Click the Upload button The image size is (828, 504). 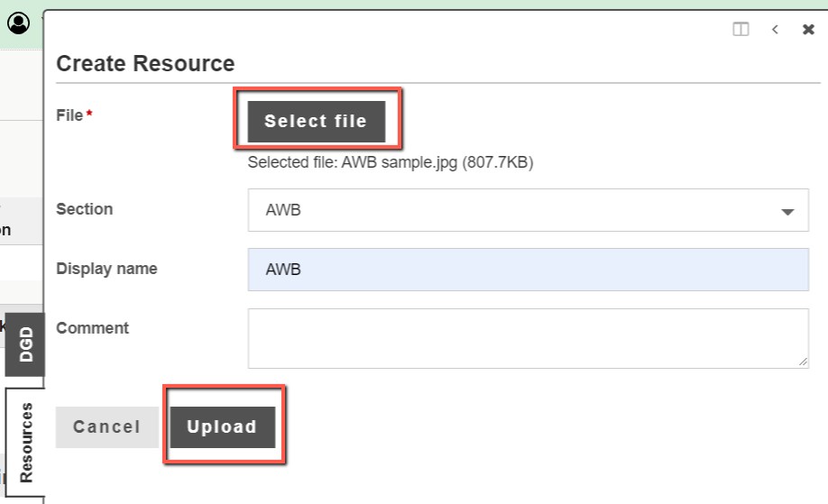pos(222,427)
